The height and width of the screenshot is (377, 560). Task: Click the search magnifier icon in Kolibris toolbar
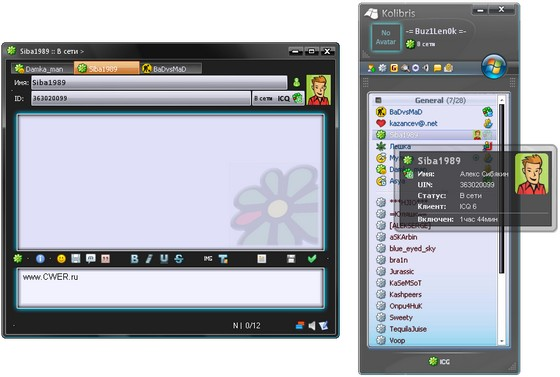[405, 68]
